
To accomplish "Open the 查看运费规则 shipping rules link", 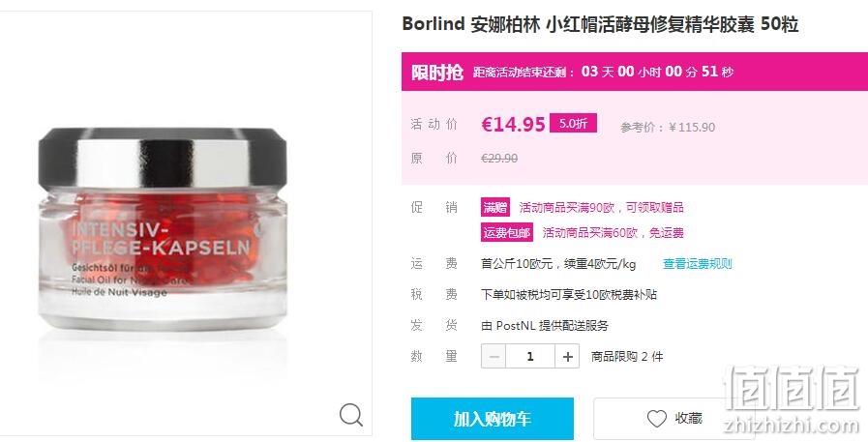I will tap(697, 264).
